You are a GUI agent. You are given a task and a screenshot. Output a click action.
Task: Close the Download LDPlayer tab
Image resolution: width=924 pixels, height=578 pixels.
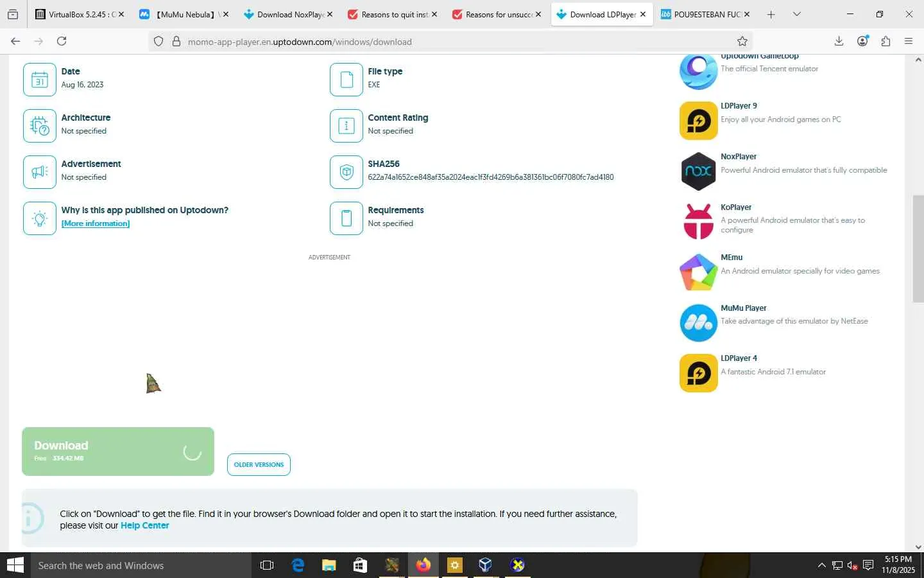[642, 14]
